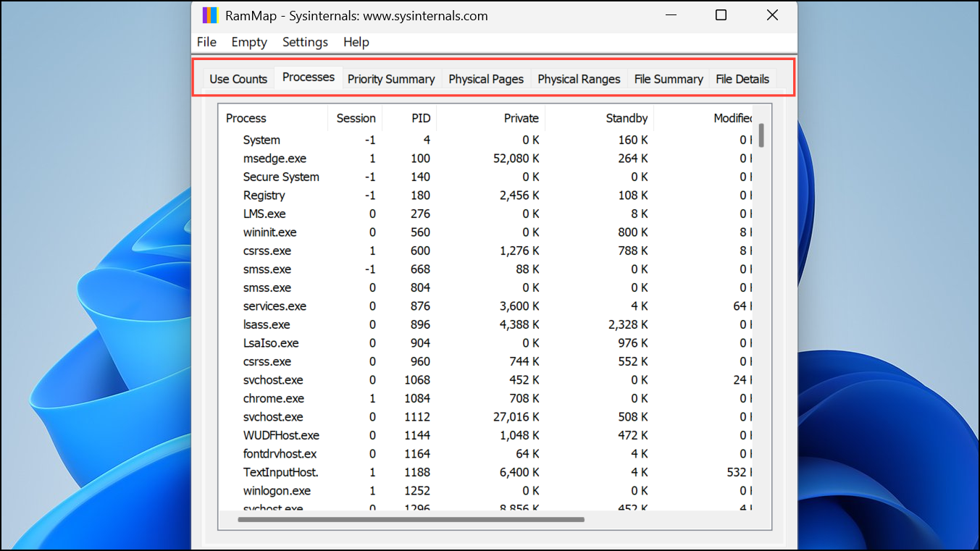
Task: Click the vertical scrollbar thumb
Action: pyautogui.click(x=761, y=135)
